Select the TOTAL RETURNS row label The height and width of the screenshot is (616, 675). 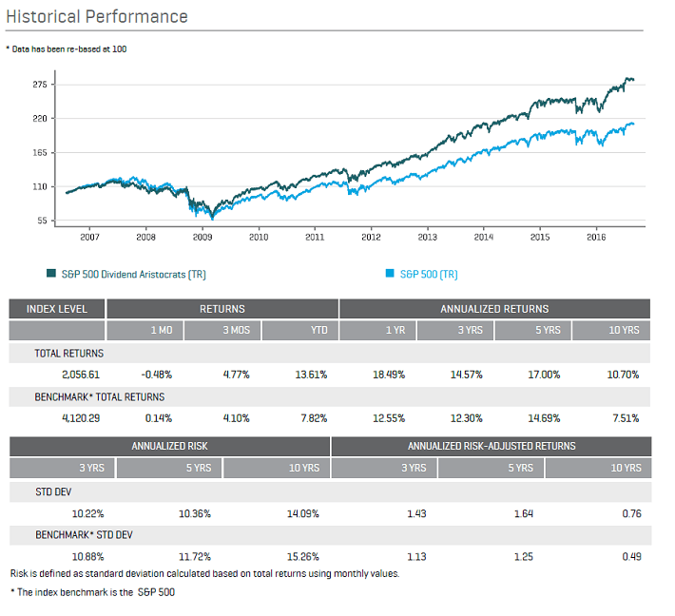tap(69, 354)
